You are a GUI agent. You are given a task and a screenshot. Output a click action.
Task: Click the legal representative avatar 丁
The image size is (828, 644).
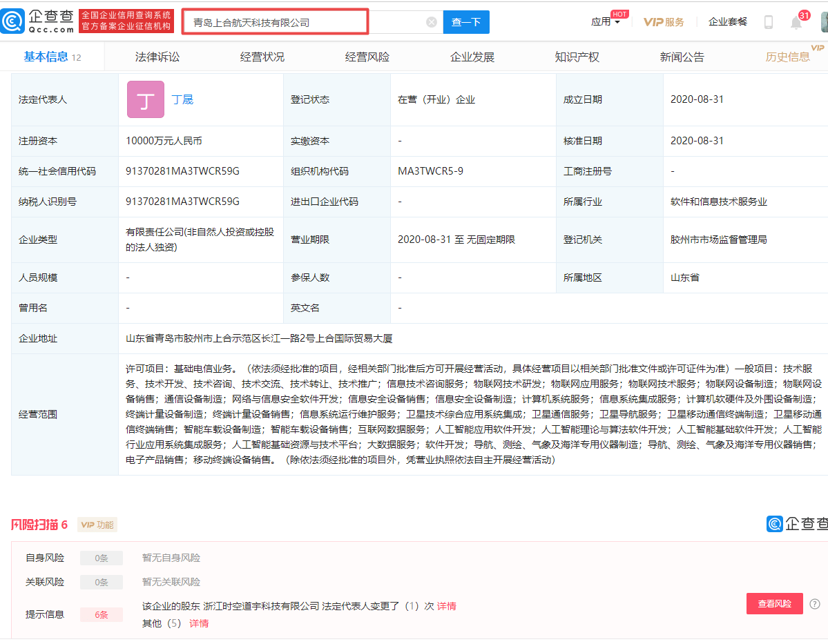point(145,99)
